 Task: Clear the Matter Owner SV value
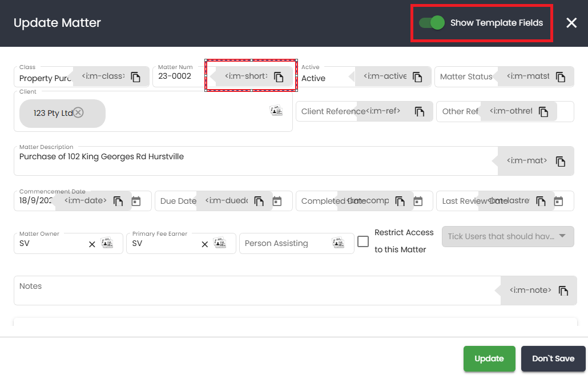pyautogui.click(x=92, y=244)
